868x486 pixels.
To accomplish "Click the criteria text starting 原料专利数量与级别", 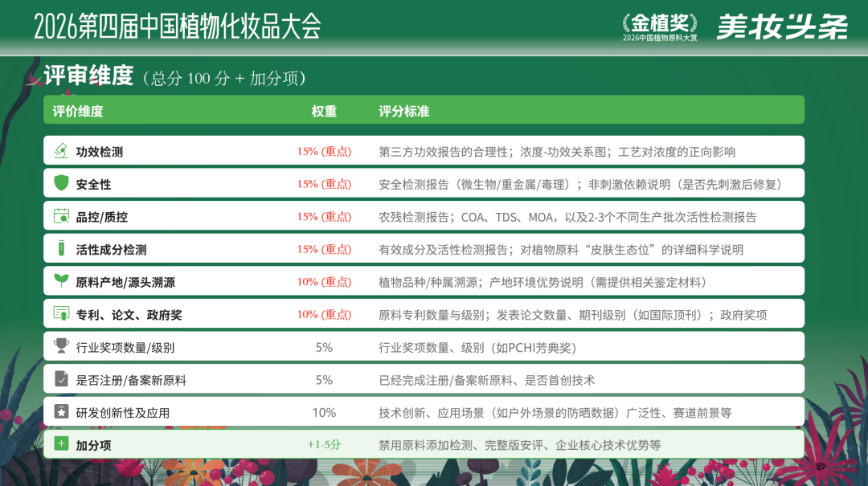I will click(573, 316).
